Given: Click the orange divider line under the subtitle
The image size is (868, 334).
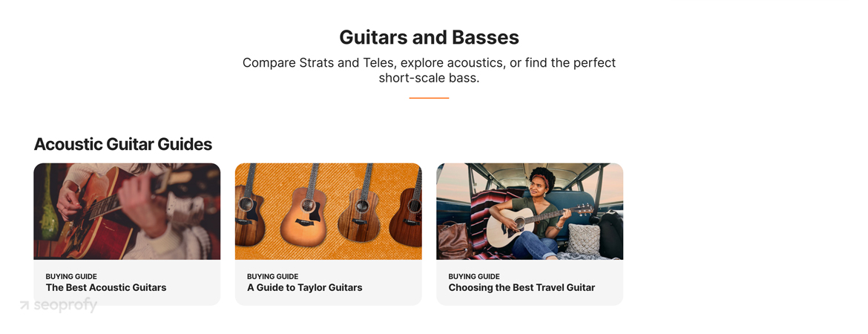Looking at the screenshot, I should pyautogui.click(x=429, y=98).
